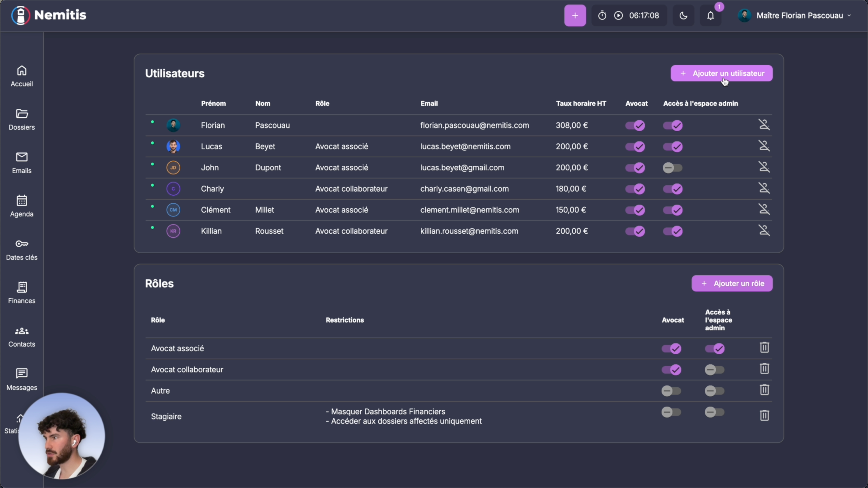Click the stopwatch timer icon
The height and width of the screenshot is (488, 868).
click(602, 16)
